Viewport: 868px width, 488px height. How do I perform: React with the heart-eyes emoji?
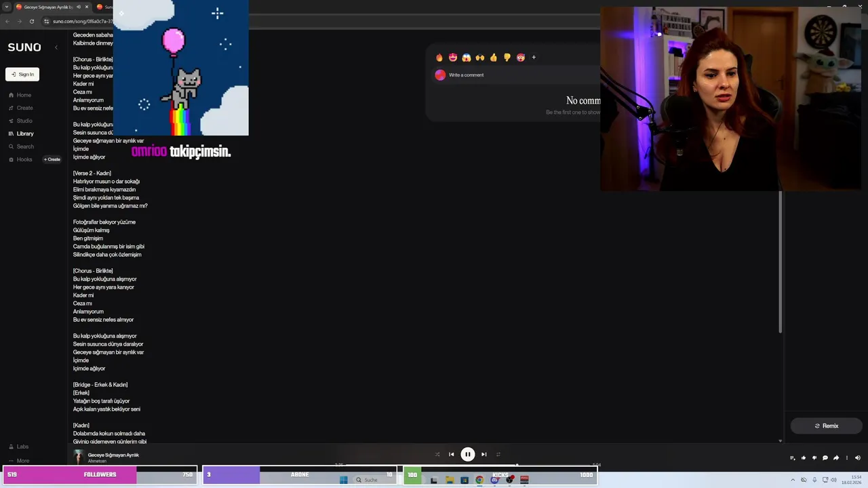453,58
